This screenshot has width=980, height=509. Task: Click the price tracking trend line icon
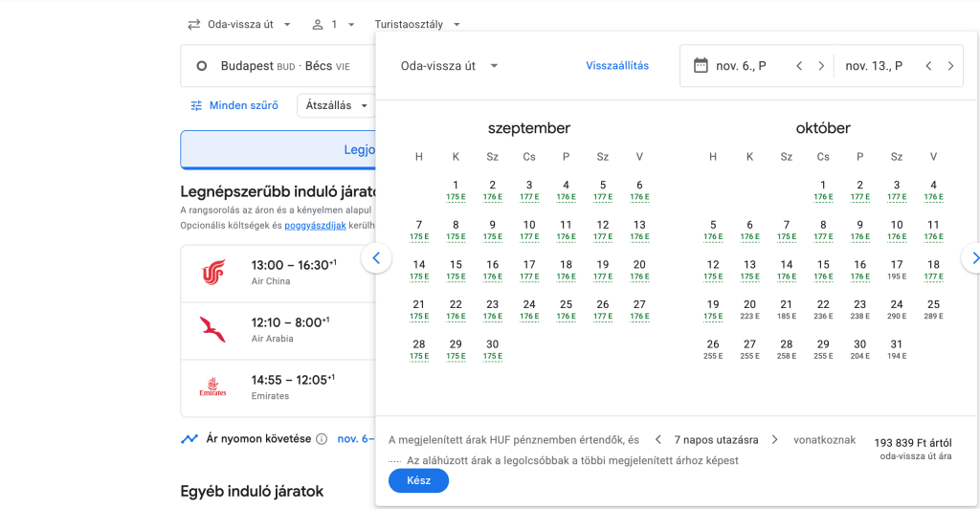coord(189,439)
